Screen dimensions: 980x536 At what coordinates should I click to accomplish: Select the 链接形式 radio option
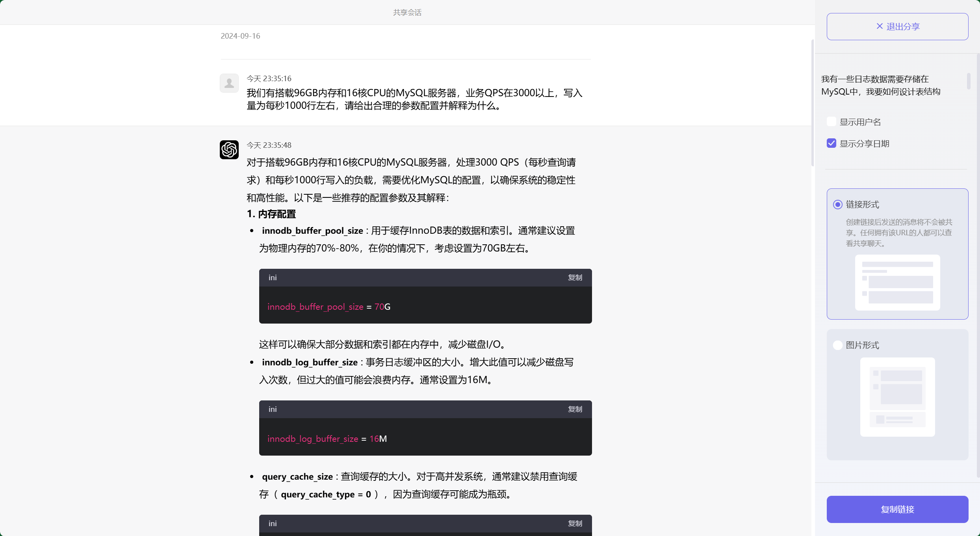point(837,205)
